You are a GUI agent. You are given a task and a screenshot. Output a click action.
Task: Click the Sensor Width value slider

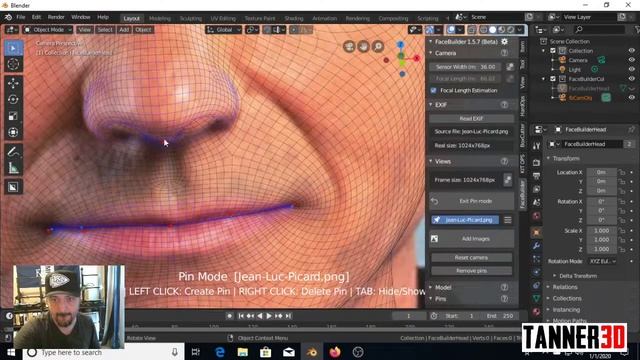coord(466,67)
